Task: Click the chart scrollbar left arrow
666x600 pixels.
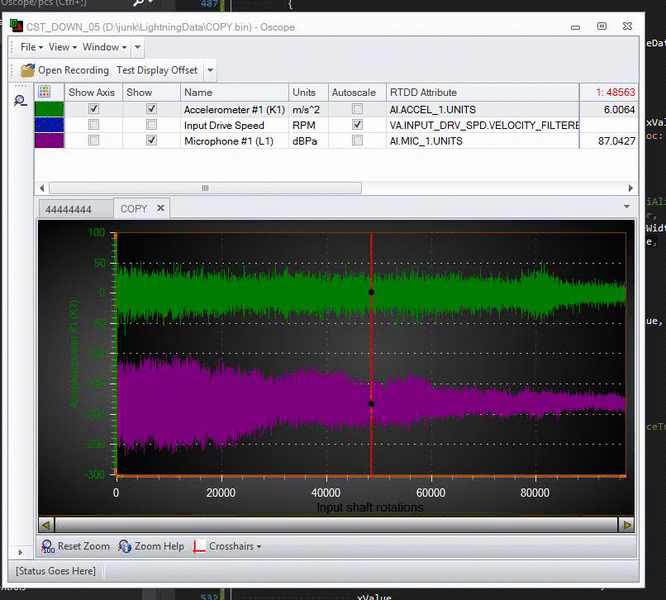Action: [x=45, y=524]
